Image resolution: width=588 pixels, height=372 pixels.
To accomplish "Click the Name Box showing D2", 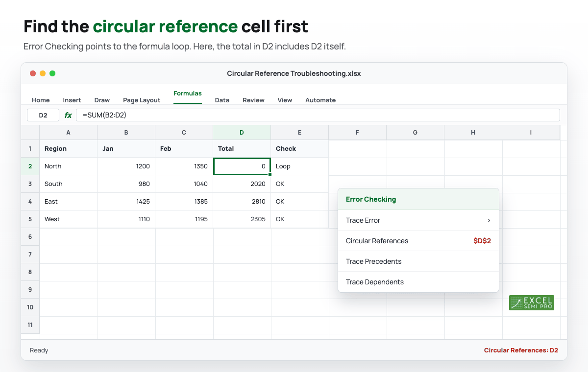I will click(43, 115).
